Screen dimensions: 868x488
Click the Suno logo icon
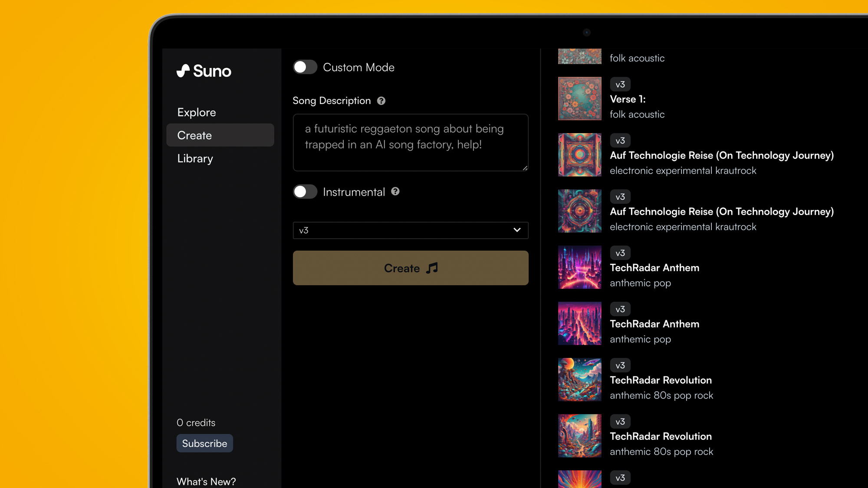pos(183,71)
